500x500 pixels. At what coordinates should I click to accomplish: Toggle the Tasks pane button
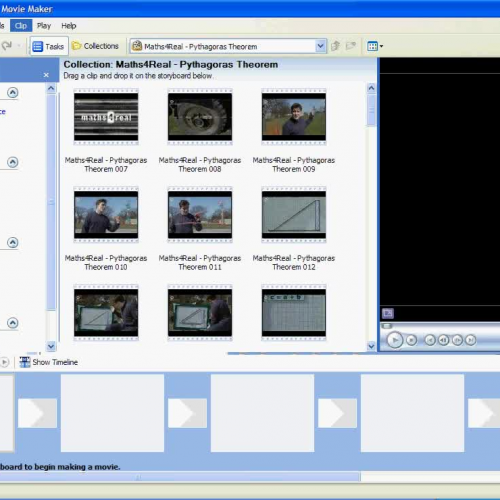click(x=49, y=46)
